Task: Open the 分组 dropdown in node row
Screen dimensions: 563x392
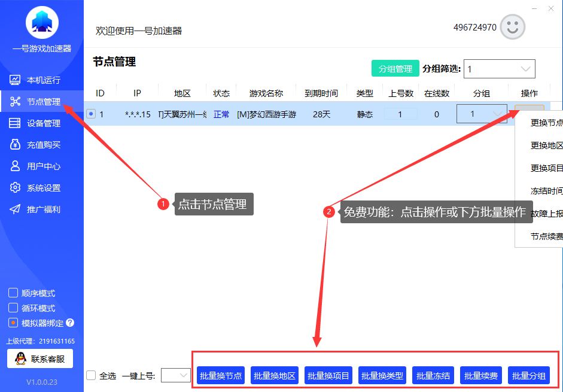Action: (482, 114)
